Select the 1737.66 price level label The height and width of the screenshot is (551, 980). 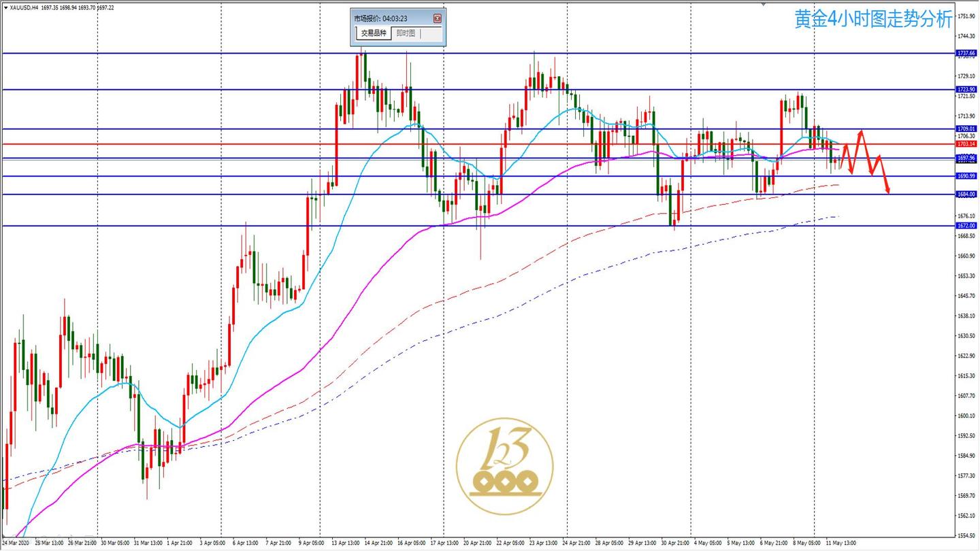966,52
